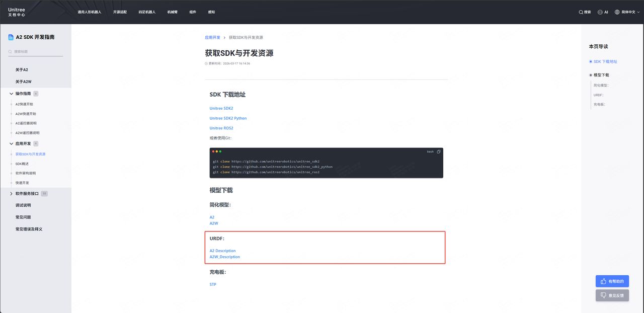Click the A2 SDK 开发指南 sidebar title
Viewport: 644px width, 313px height.
pos(35,37)
